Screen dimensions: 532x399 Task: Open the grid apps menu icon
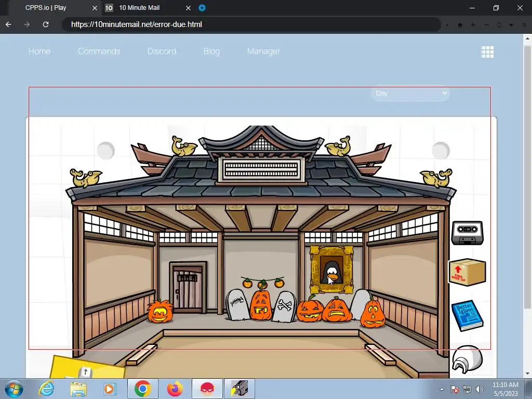tap(487, 52)
